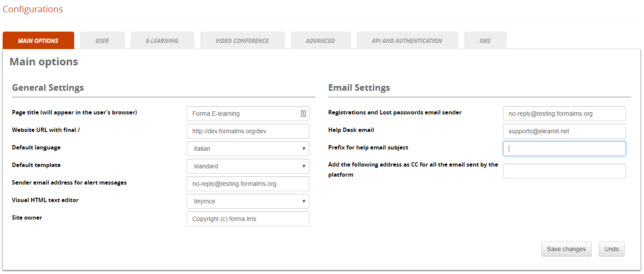Switch to API AND AUTHENTICATION tab
This screenshot has height=274, width=644.
point(407,40)
